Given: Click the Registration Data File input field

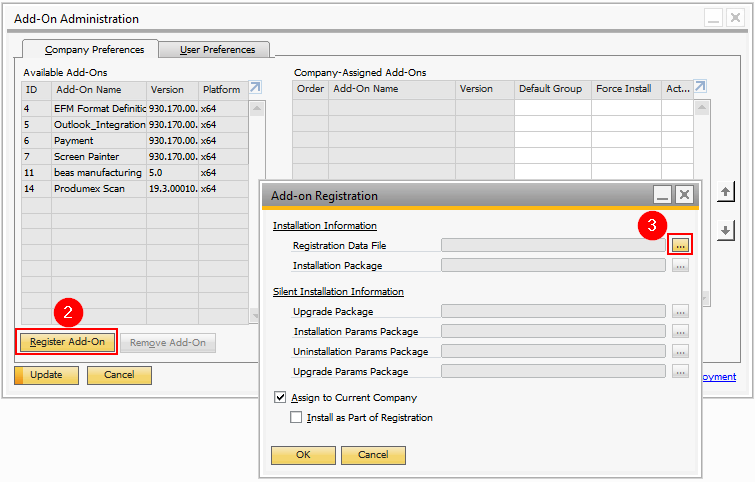Looking at the screenshot, I should [553, 245].
